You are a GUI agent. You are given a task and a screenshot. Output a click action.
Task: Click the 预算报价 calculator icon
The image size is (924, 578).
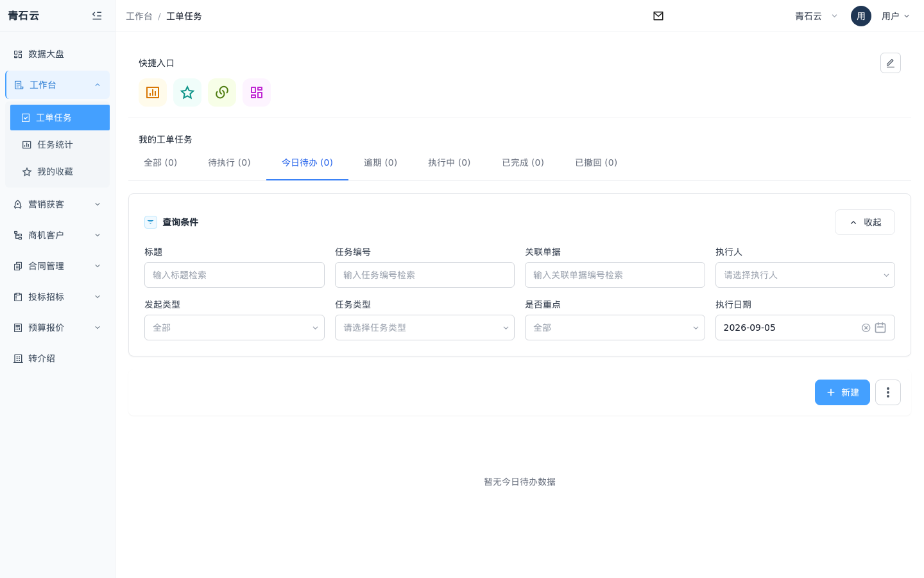18,328
